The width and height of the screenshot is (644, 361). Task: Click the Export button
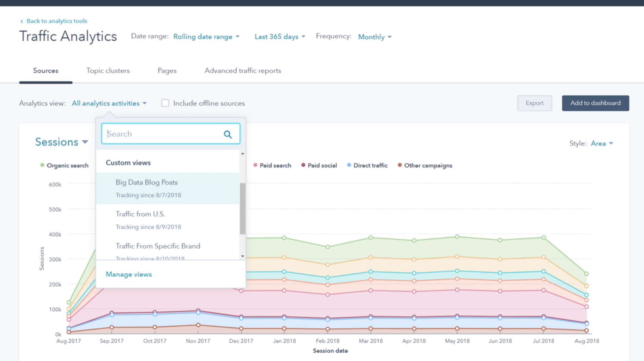tap(535, 103)
